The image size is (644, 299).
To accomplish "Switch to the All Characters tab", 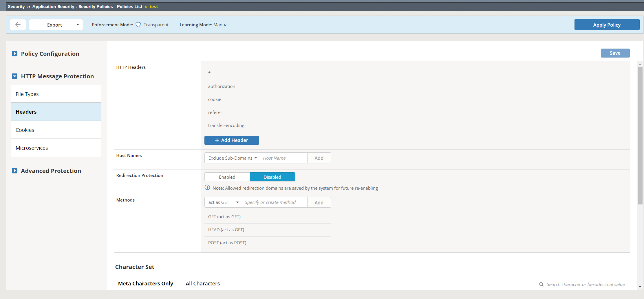I will (x=203, y=283).
